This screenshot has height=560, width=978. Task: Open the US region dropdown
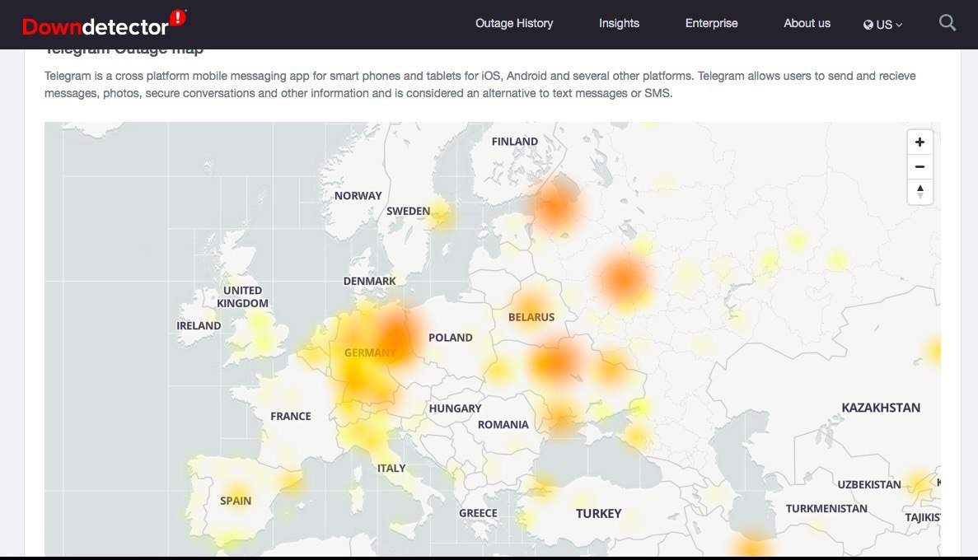pyautogui.click(x=882, y=25)
